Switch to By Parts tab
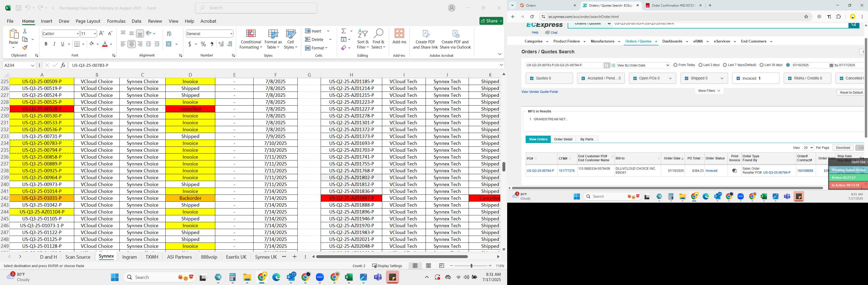 (587, 139)
